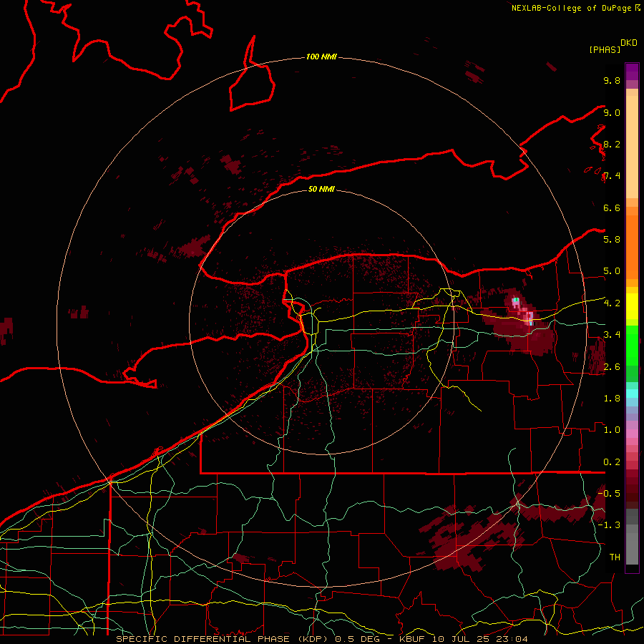Click the "[PHAS]" legend unit label
This screenshot has width=644, height=644.
[x=605, y=49]
